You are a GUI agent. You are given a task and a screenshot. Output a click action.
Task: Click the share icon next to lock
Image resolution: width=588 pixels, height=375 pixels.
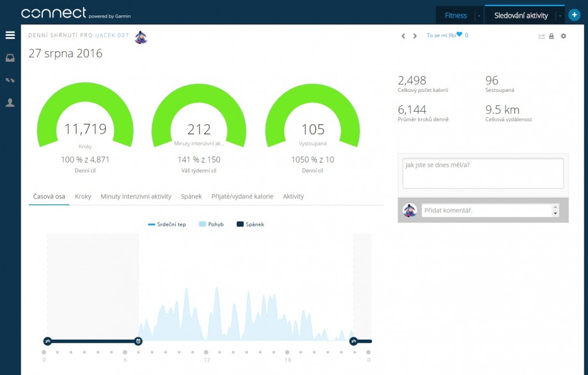542,36
